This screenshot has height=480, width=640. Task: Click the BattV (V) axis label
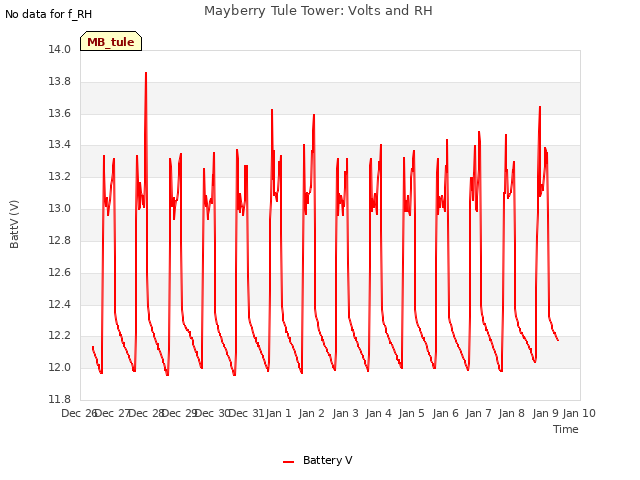14,224
